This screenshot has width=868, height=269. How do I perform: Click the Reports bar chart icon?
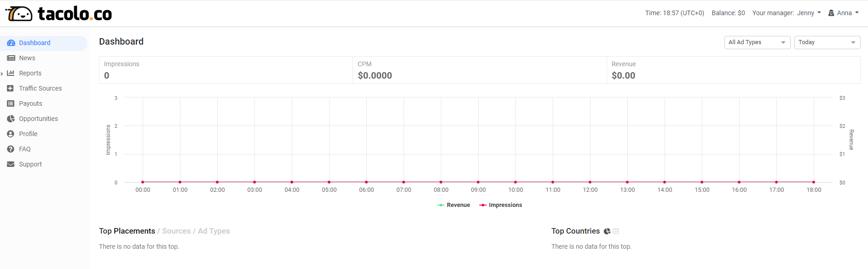pos(11,73)
